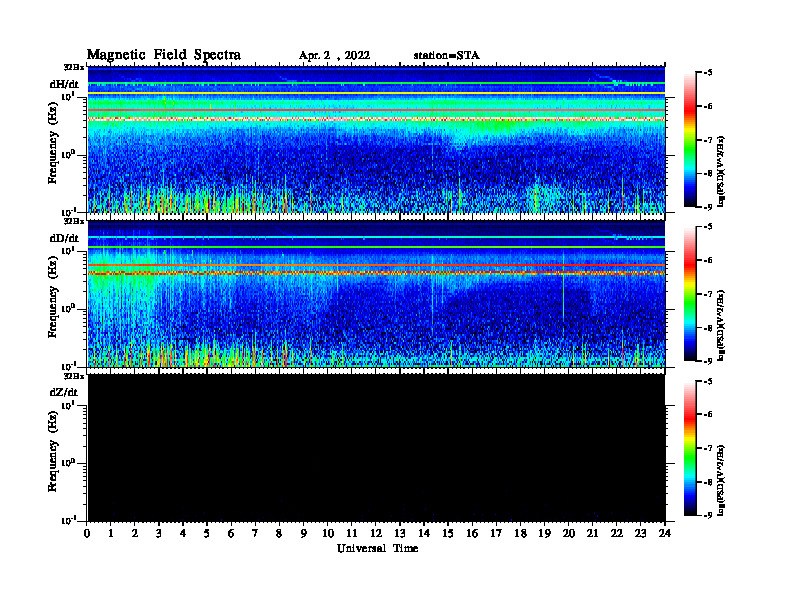Screen dimensions: 792x612
Task: Click hour '20' on the time axis
Action: point(569,534)
